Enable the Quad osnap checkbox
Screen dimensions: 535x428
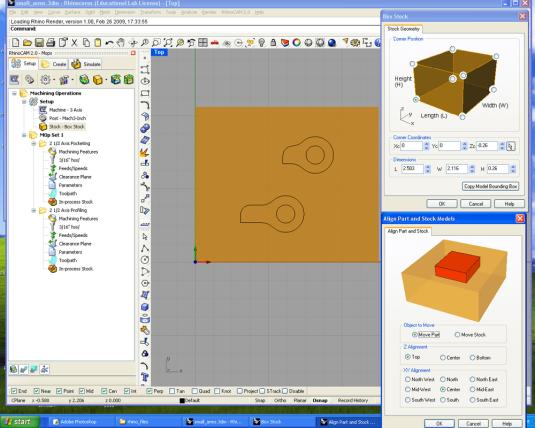click(194, 391)
